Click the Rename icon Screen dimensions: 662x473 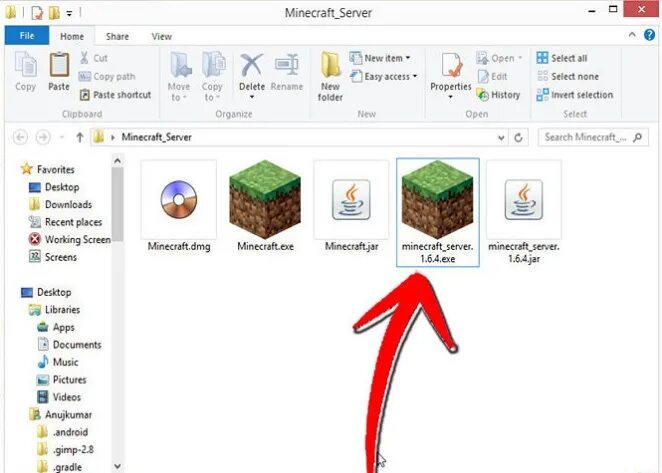tap(287, 65)
